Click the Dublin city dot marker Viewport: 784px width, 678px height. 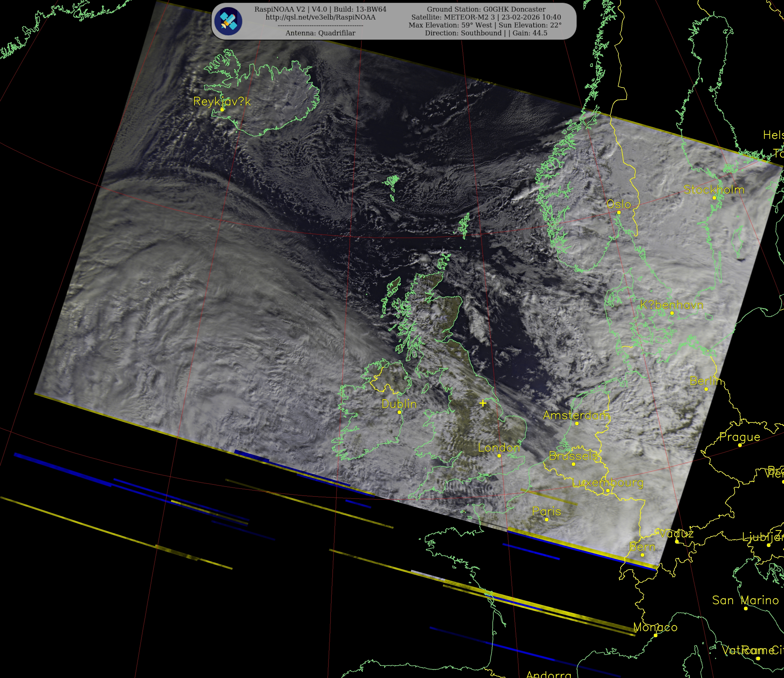pos(399,412)
